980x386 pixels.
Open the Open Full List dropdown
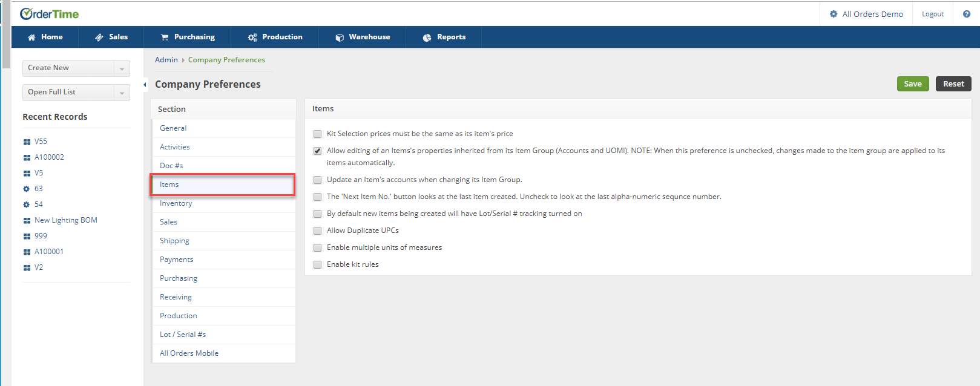76,93
